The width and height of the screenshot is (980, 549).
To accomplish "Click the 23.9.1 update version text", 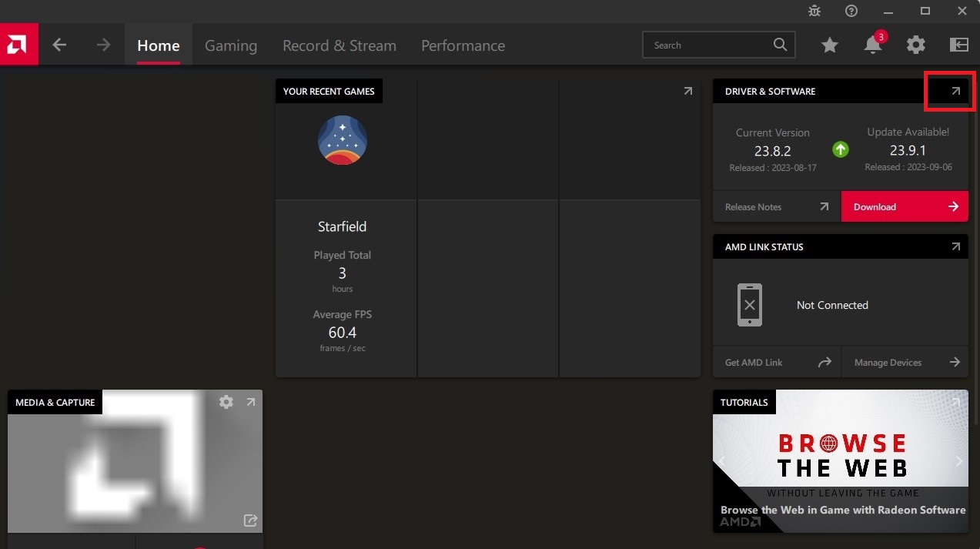I will (908, 150).
